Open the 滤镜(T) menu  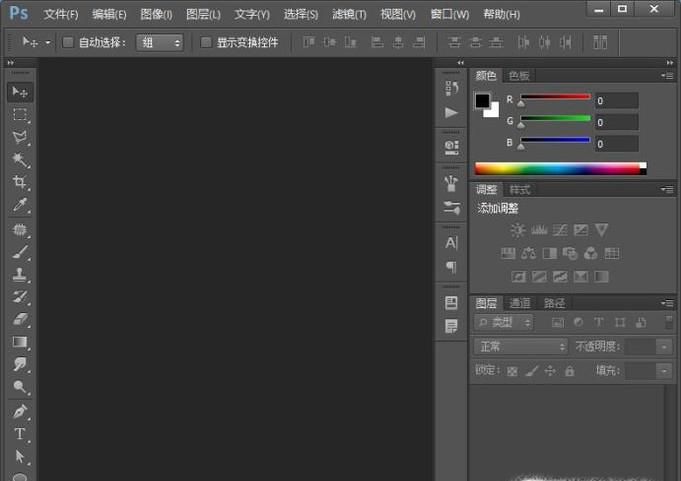tap(348, 14)
